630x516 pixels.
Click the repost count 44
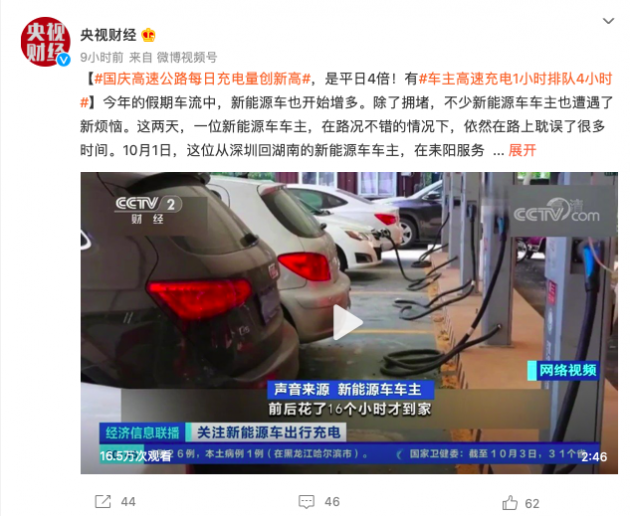[128, 502]
